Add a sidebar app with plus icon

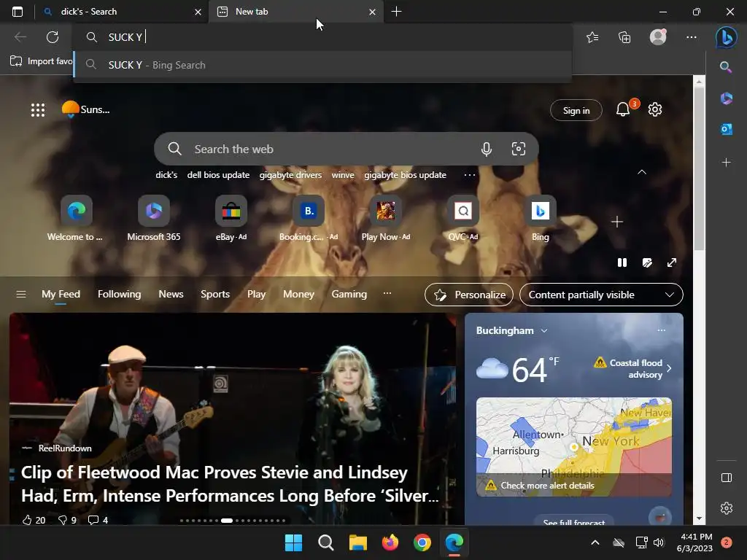click(726, 163)
